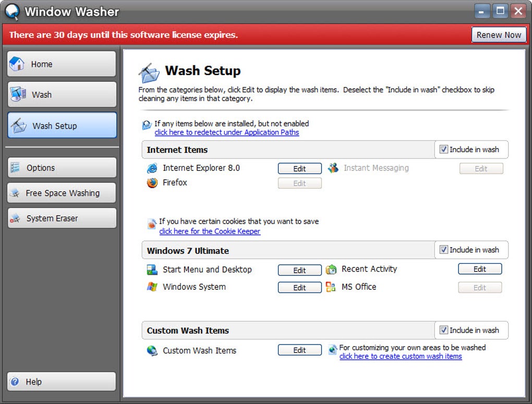The width and height of the screenshot is (532, 404).
Task: Open Free Space Washing from sidebar
Action: point(62,193)
